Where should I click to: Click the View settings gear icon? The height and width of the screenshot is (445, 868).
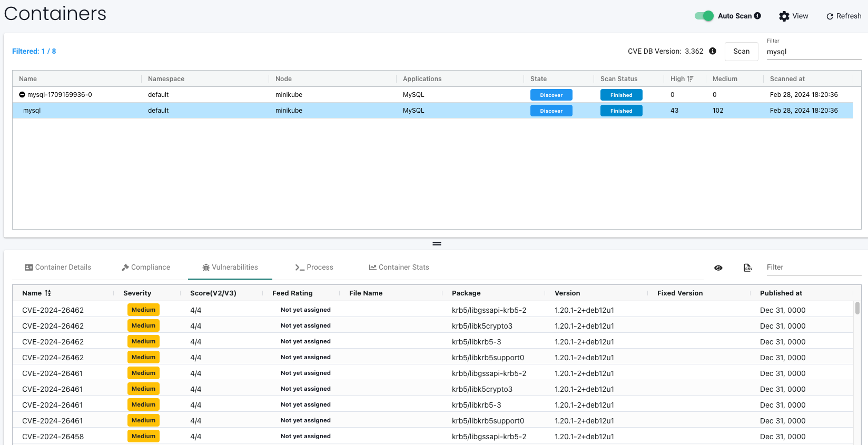tap(784, 16)
